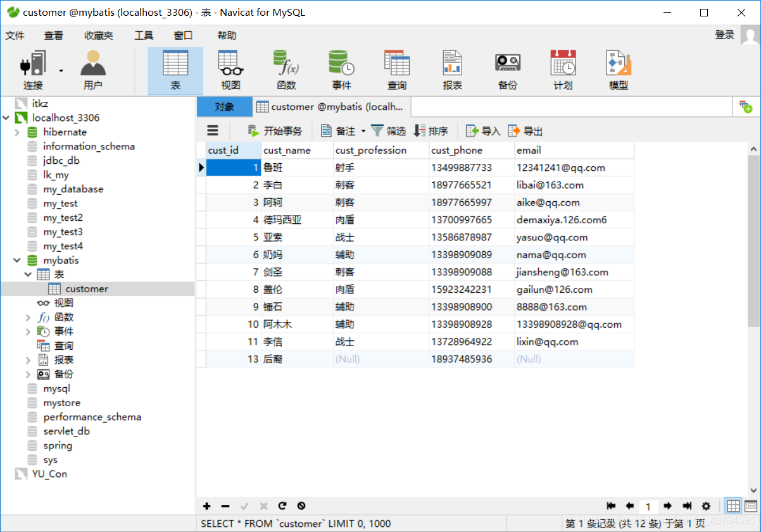
Task: Switch to grid view
Action: [x=733, y=506]
